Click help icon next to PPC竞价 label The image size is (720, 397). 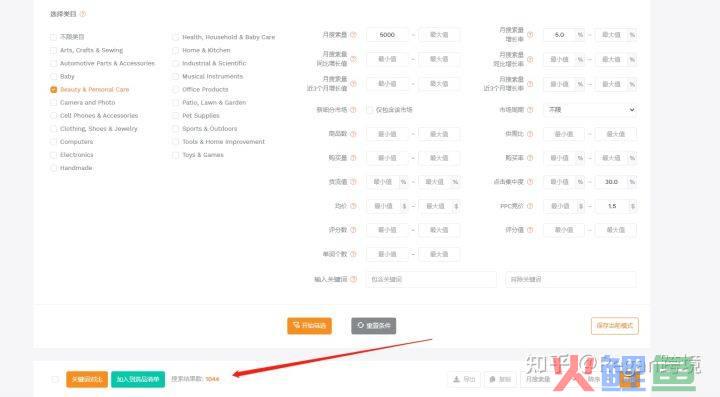tap(530, 206)
